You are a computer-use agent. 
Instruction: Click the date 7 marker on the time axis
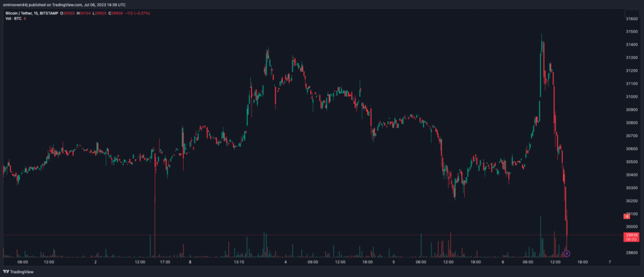pos(609,262)
